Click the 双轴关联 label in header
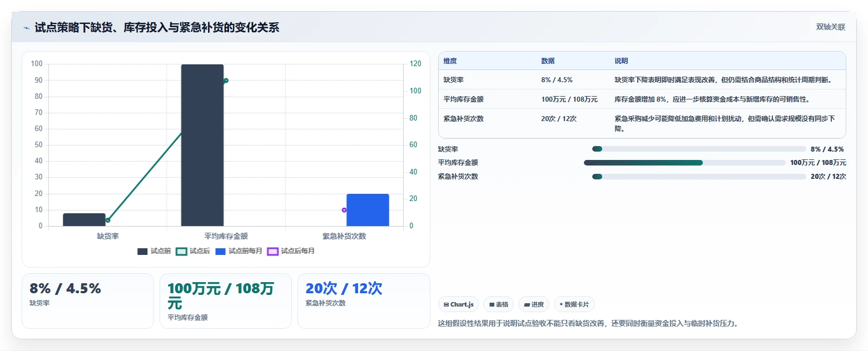868x351 pixels. (x=831, y=27)
